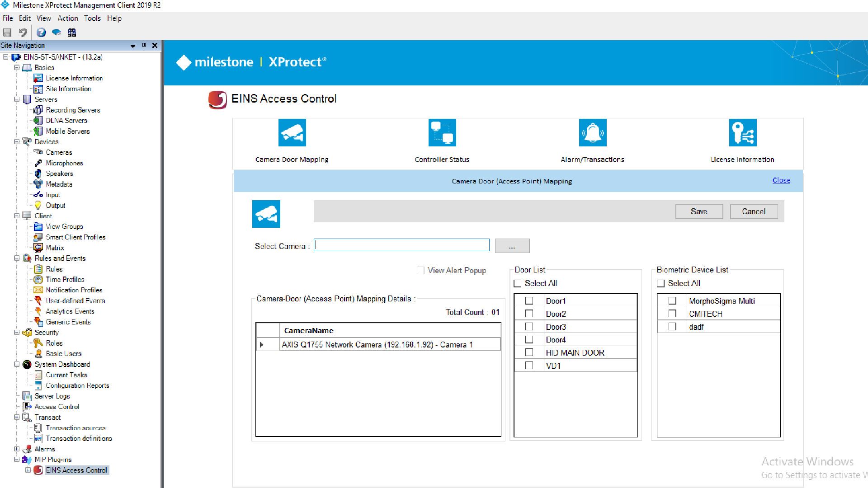868x488 pixels.
Task: Click the browse (...) button for camera
Action: pyautogui.click(x=512, y=246)
